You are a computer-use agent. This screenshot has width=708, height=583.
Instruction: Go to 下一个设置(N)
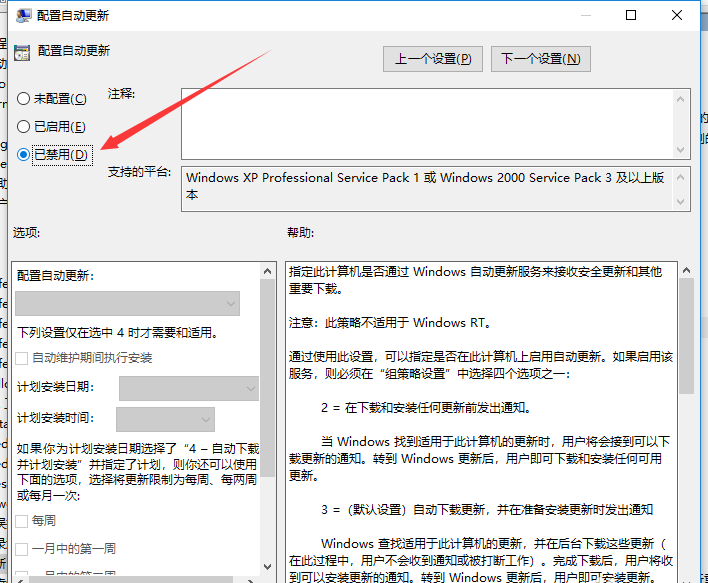(x=540, y=59)
